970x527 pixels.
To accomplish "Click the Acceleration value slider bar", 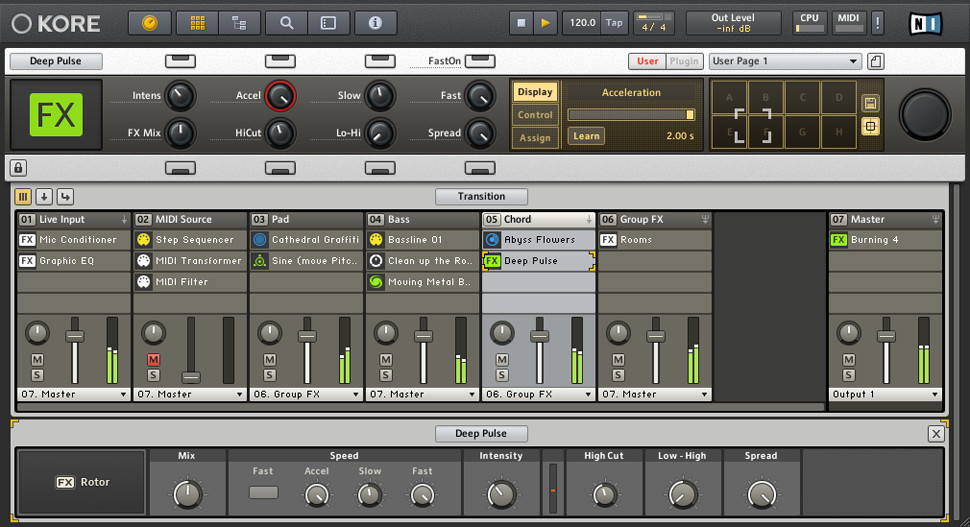I will [631, 115].
